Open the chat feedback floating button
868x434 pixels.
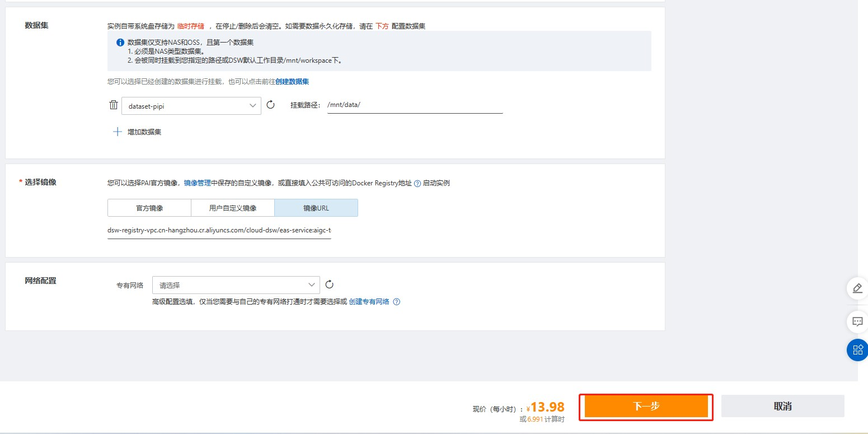(857, 321)
